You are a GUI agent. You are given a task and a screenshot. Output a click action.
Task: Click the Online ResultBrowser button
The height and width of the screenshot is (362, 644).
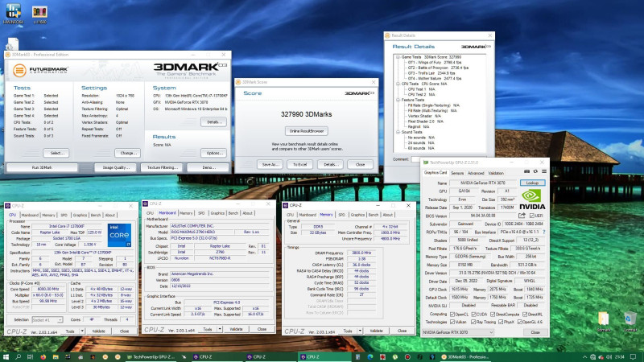coord(307,131)
